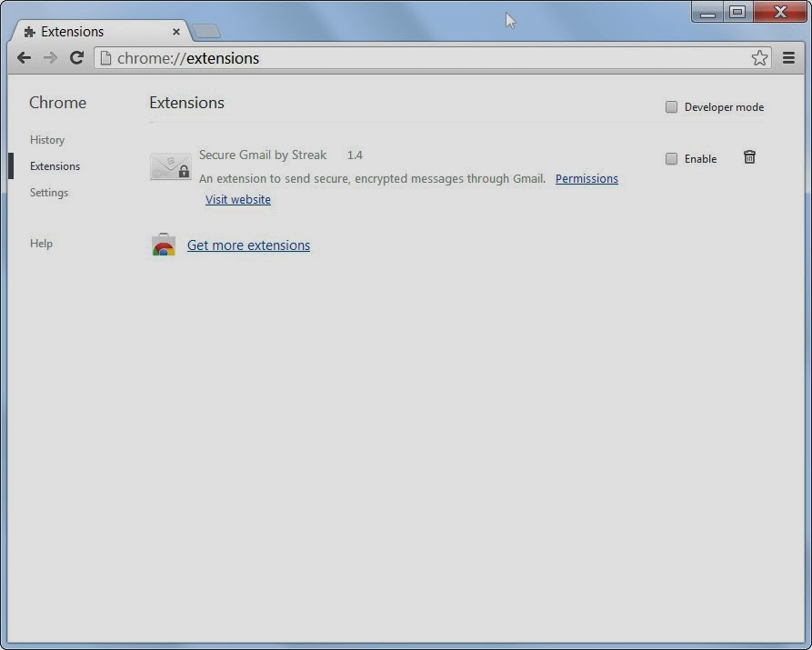812x650 pixels.
Task: Click the extension description text about Gmail
Action: pos(372,179)
